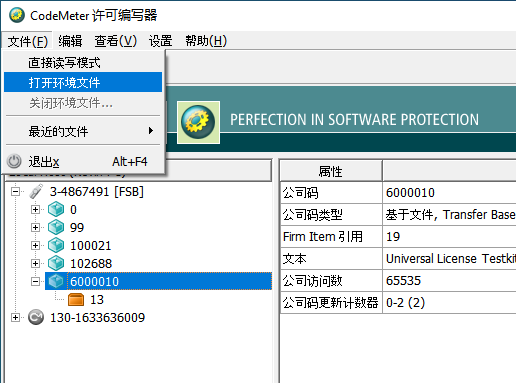This screenshot has height=383, width=516.
Task: Click the 公司码更新计数器 value 0-2 (2)
Action: click(x=449, y=303)
